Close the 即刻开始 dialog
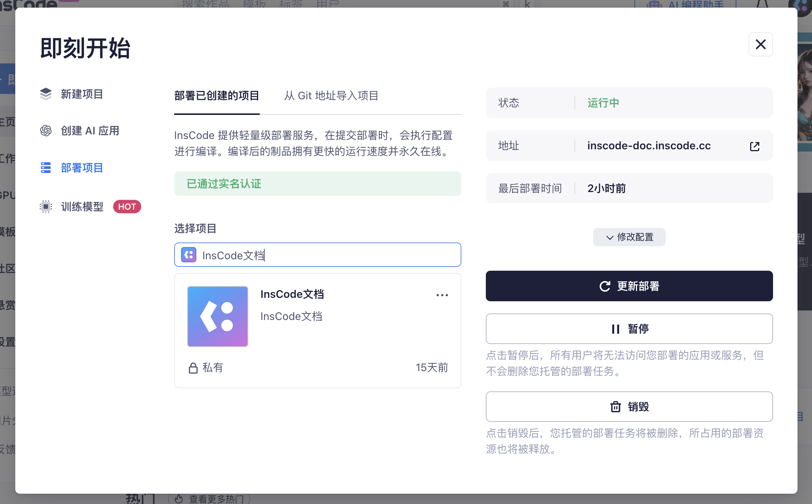812x504 pixels. tap(760, 44)
